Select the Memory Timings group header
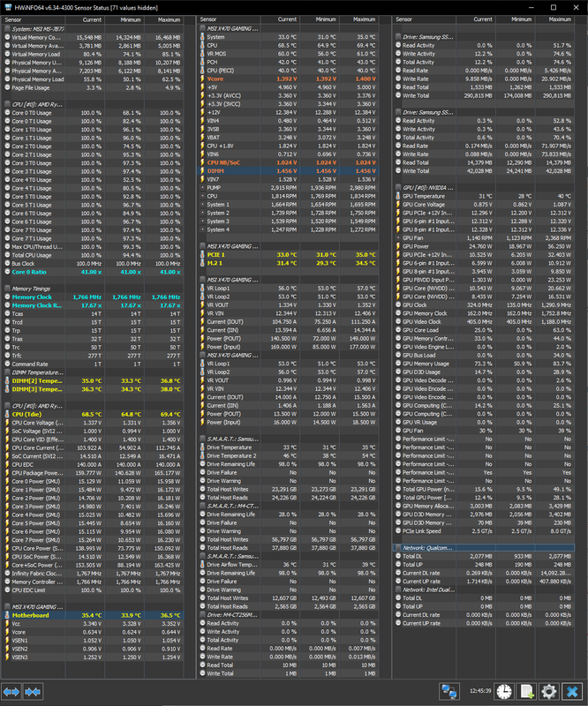This screenshot has height=706, width=588. pos(93,289)
